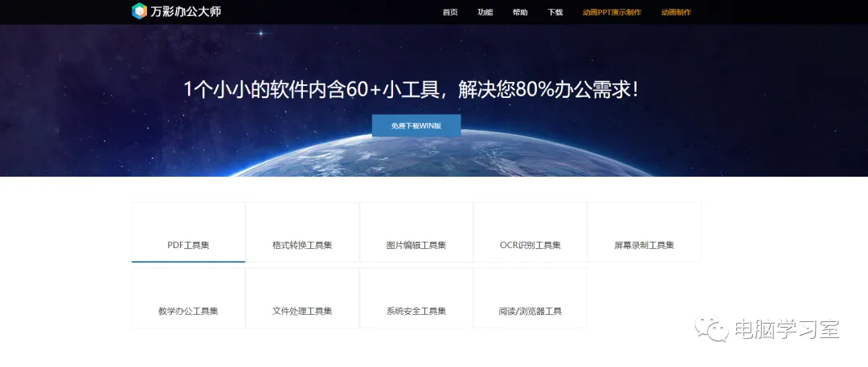Select the PDF工具集 tab

[x=188, y=232]
